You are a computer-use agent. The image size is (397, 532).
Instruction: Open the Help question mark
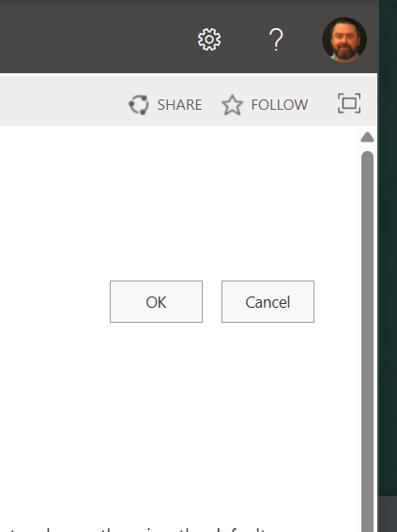pos(276,39)
